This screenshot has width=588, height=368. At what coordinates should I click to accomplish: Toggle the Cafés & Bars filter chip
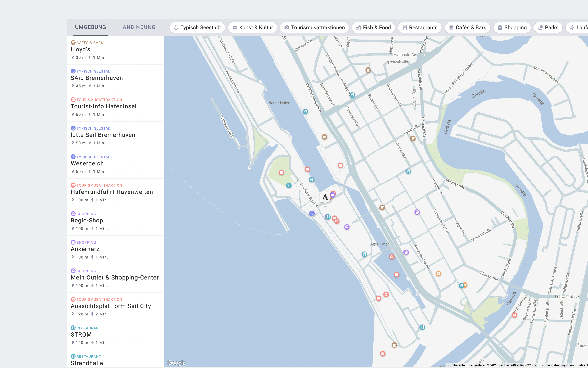click(467, 28)
